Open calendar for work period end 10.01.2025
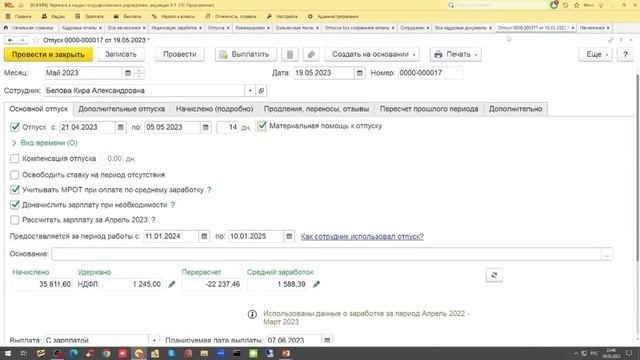This screenshot has height=360, width=640. 289,236
